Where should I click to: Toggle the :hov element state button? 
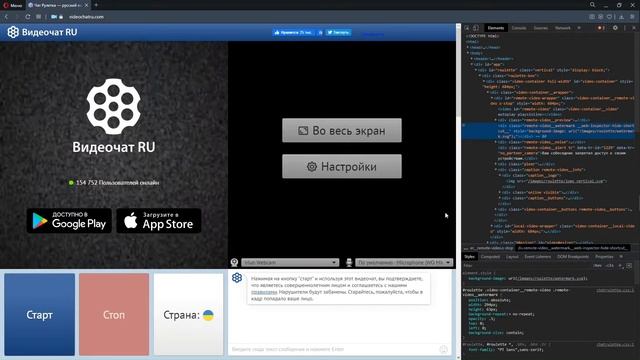tap(598, 266)
